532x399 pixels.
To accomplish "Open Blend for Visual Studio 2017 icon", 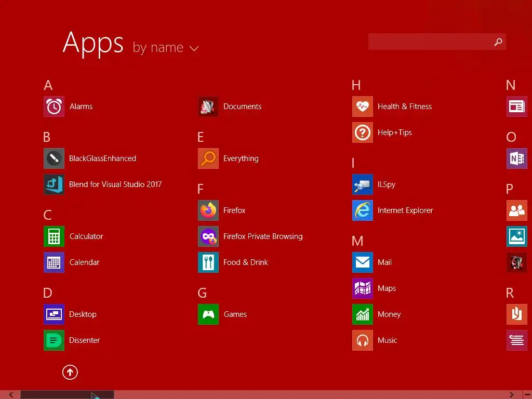I will 54,184.
